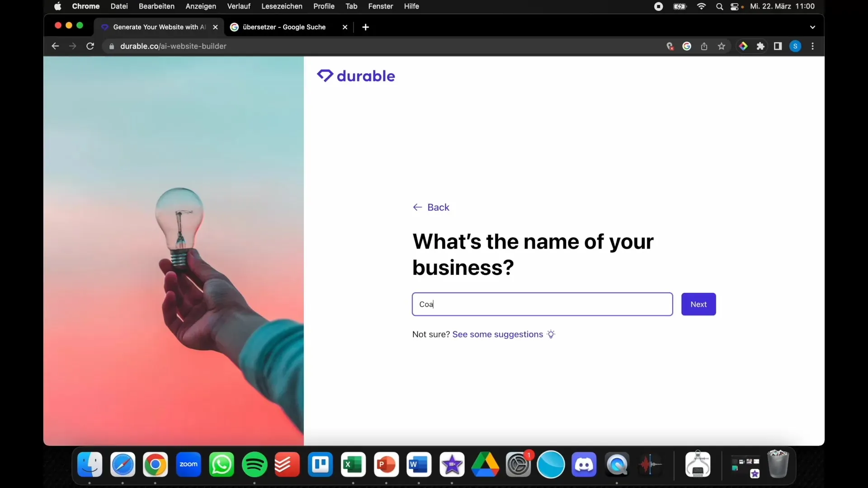Viewport: 868px width, 488px height.
Task: Open the Datei menu
Action: pyautogui.click(x=119, y=6)
